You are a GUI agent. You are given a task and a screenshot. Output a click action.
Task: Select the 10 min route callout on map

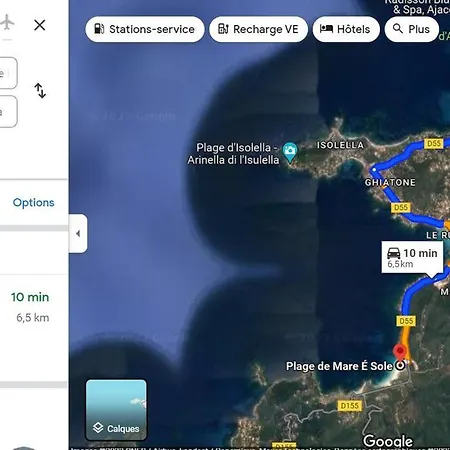pyautogui.click(x=412, y=258)
